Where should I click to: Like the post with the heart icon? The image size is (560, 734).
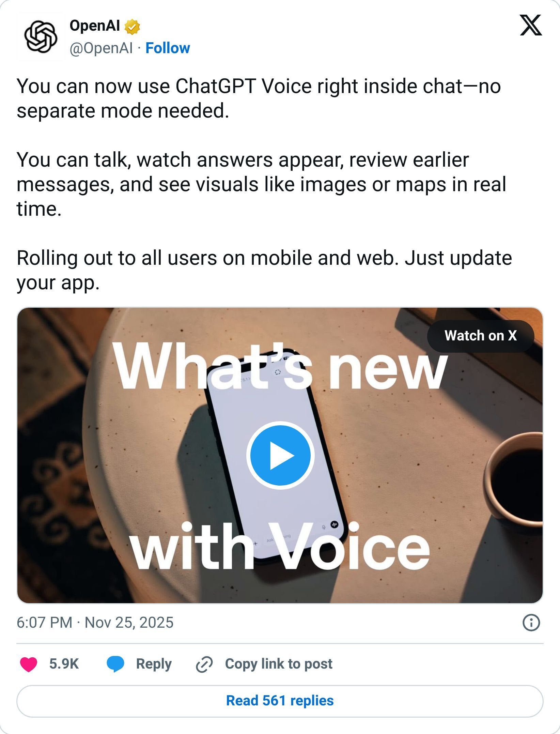(29, 664)
